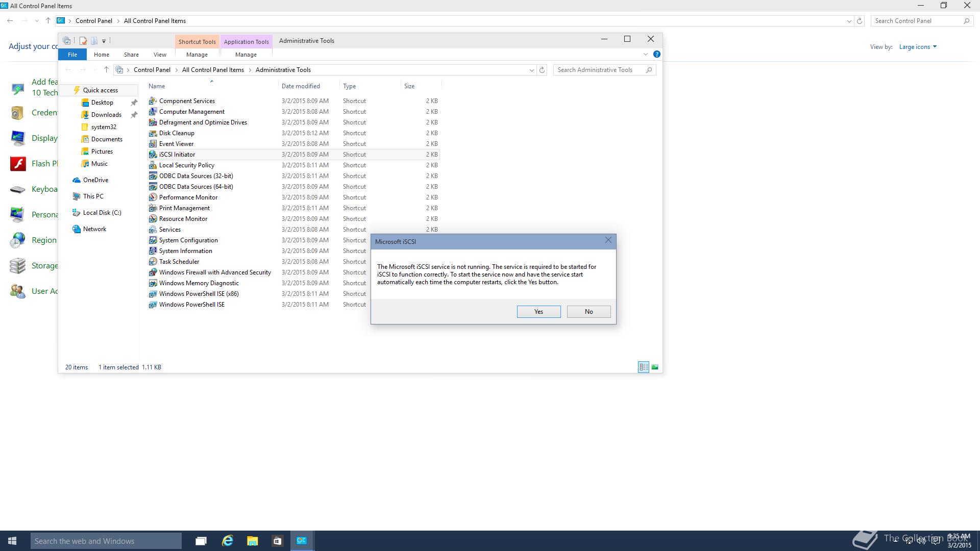Screen dimensions: 980x551
Task: Open the Windows Start button
Action: coord(12,541)
